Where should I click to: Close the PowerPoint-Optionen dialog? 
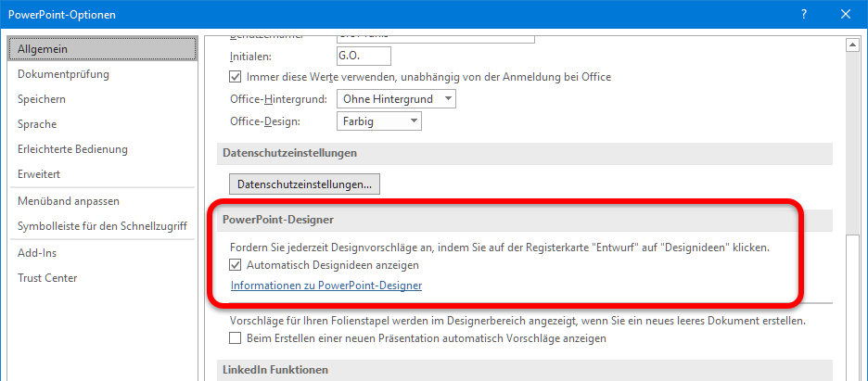pos(846,15)
